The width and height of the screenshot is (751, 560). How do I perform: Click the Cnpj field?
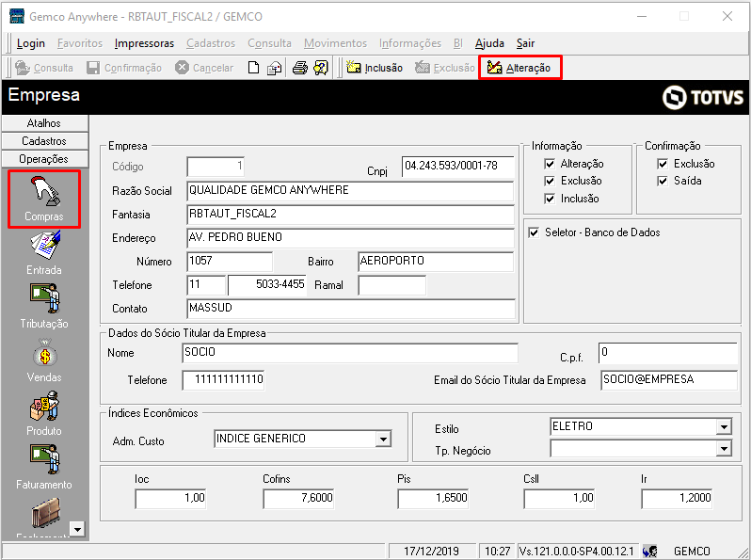coord(458,167)
